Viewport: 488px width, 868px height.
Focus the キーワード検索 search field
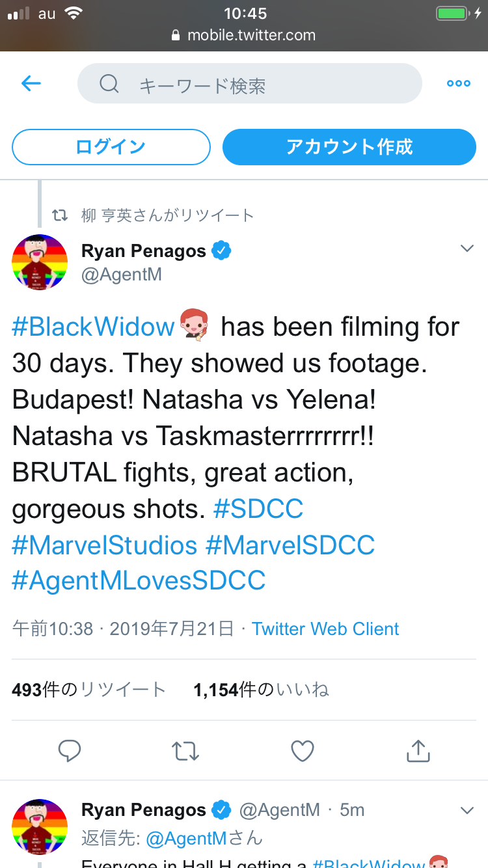[x=260, y=84]
